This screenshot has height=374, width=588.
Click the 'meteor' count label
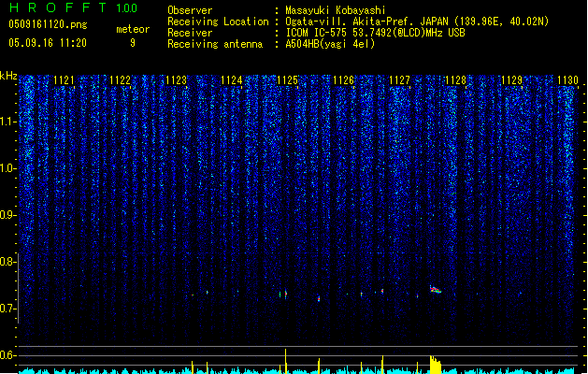[133, 29]
